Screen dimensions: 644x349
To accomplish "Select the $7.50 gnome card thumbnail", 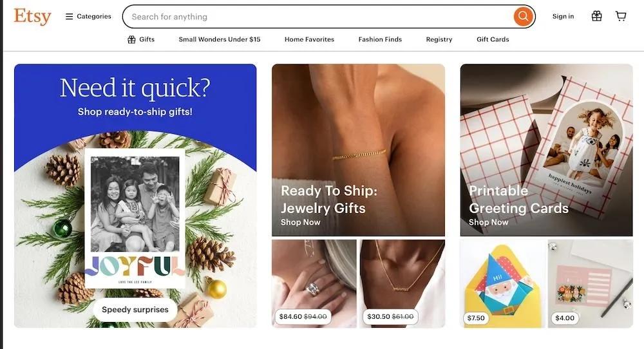I will click(502, 283).
